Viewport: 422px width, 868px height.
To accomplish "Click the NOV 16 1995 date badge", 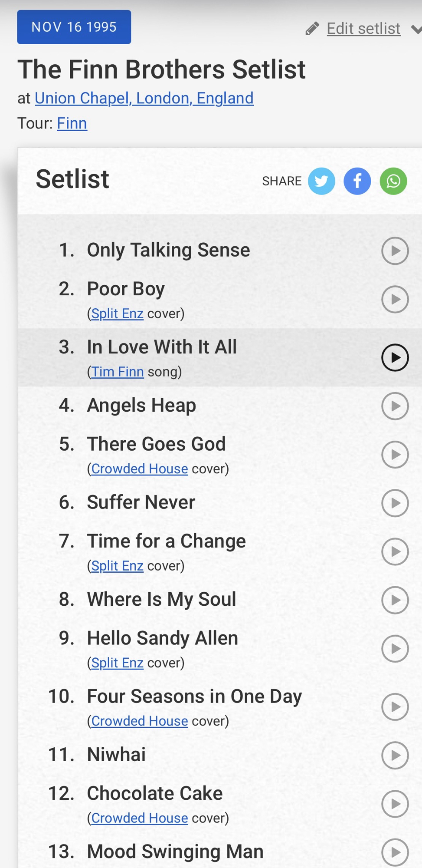I will pos(74,27).
